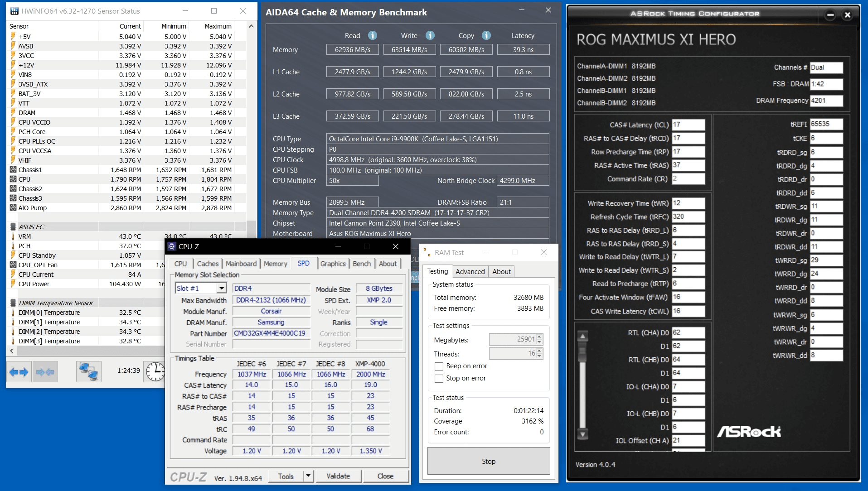Click the Sensor column header in HWiNFO
The height and width of the screenshot is (491, 868).
click(53, 26)
